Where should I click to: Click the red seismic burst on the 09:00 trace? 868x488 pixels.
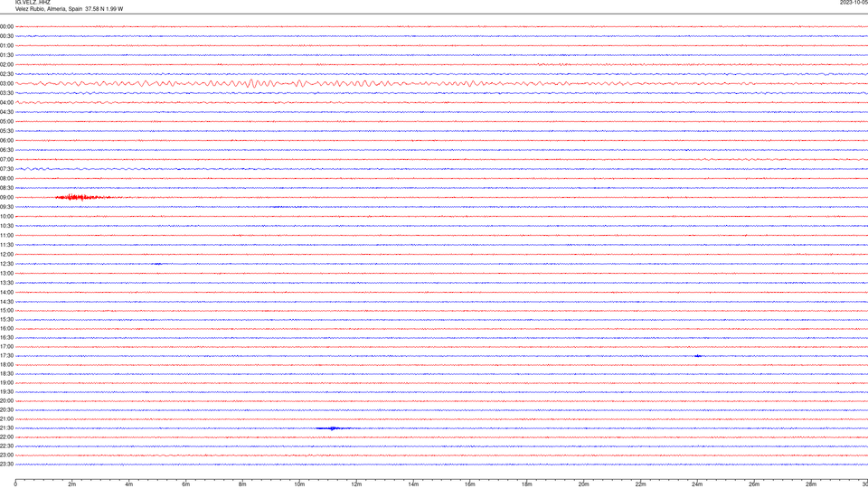pyautogui.click(x=83, y=198)
